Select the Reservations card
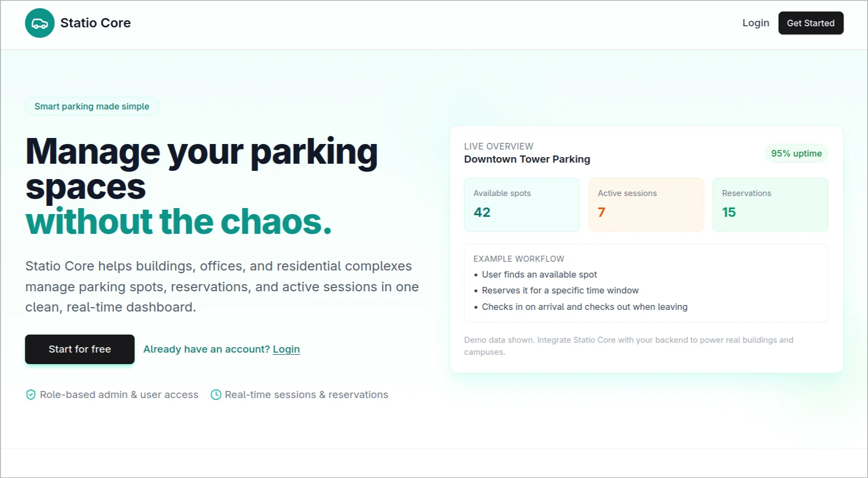The width and height of the screenshot is (868, 478). pos(770,204)
